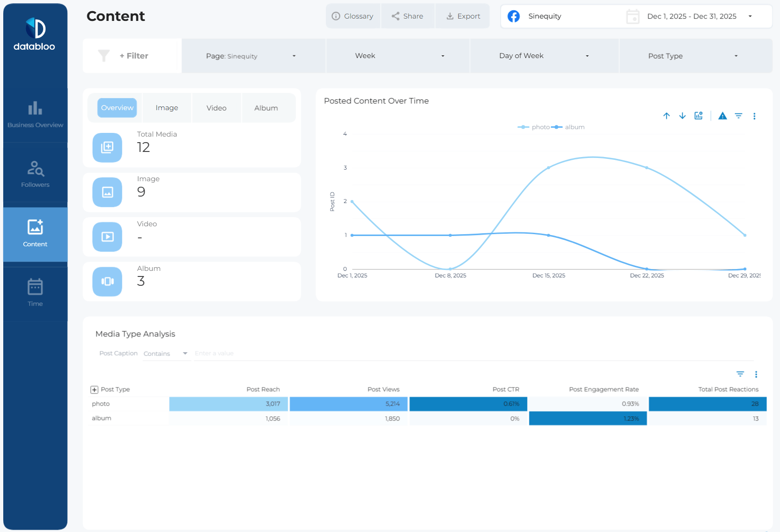Expand the Day of Week dropdown
Screen dimensions: 780x532
point(544,56)
